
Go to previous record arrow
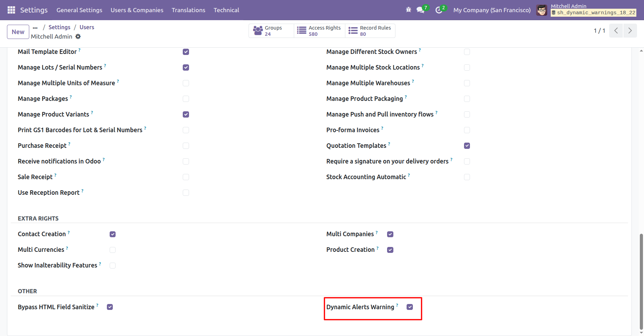tap(616, 31)
